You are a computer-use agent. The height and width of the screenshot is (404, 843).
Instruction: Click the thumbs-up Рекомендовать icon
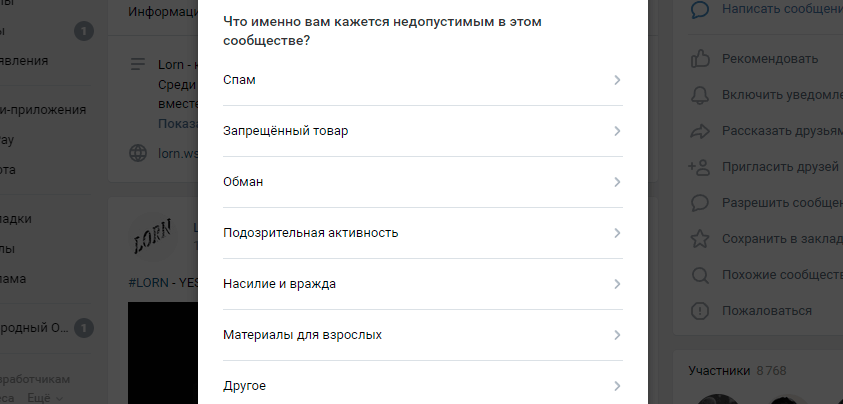(x=700, y=58)
